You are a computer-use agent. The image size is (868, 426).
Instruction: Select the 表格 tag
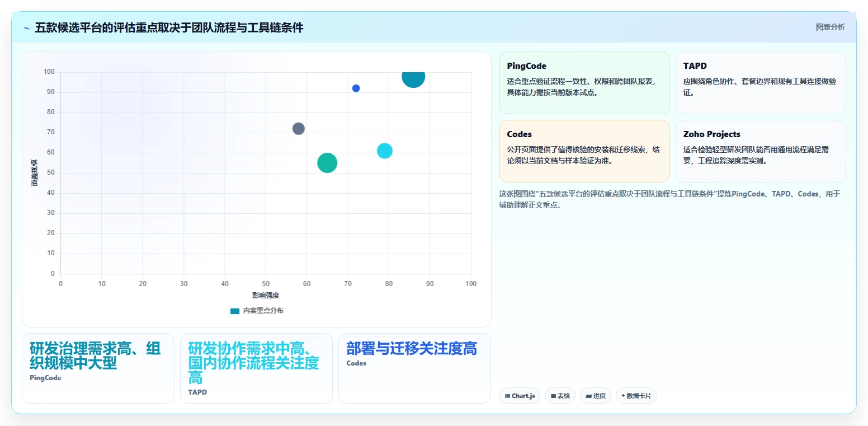coord(560,396)
